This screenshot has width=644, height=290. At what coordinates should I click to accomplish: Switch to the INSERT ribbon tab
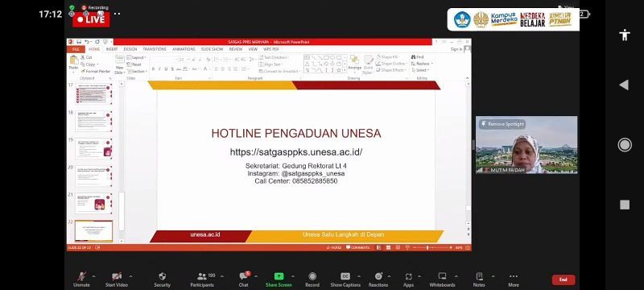(112, 49)
